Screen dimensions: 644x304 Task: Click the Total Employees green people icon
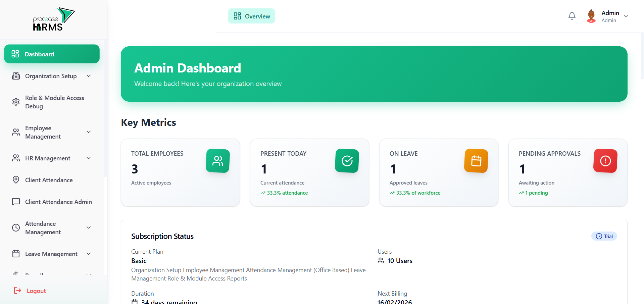[218, 161]
